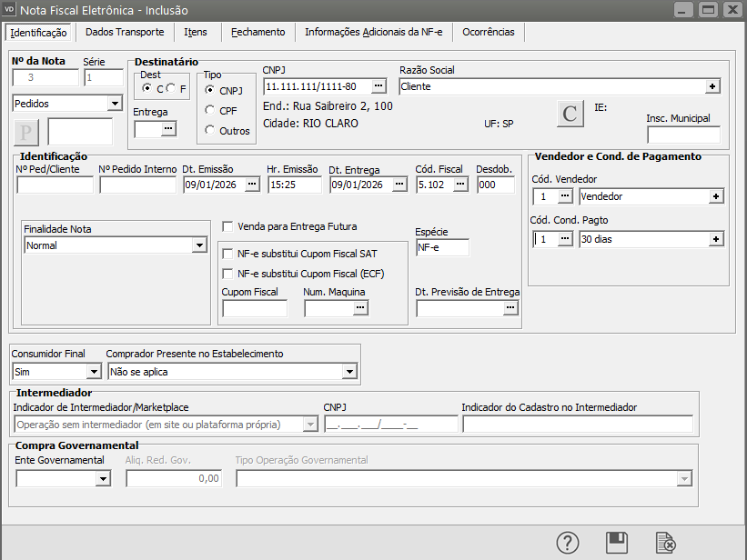Open Cód. Fiscal lookup ellipsis button
The height and width of the screenshot is (560, 747).
(461, 185)
